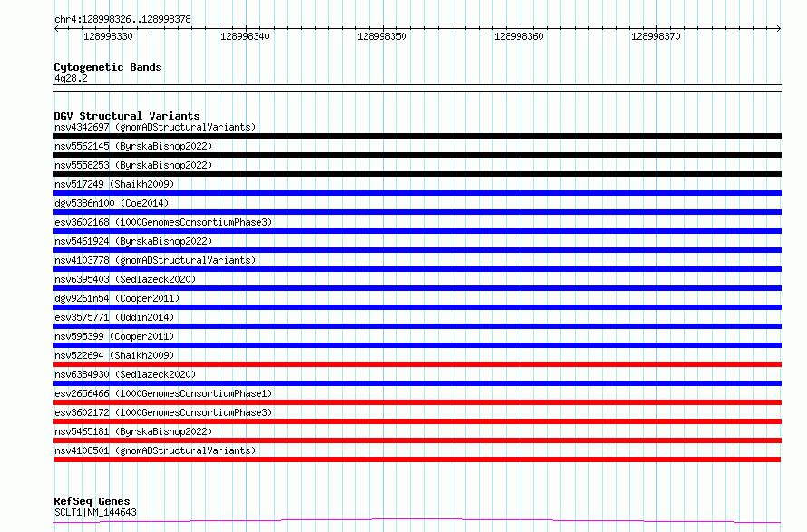Click the 4q28.2 cytogenetic band outline
The width and height of the screenshot is (807, 532).
(x=417, y=88)
